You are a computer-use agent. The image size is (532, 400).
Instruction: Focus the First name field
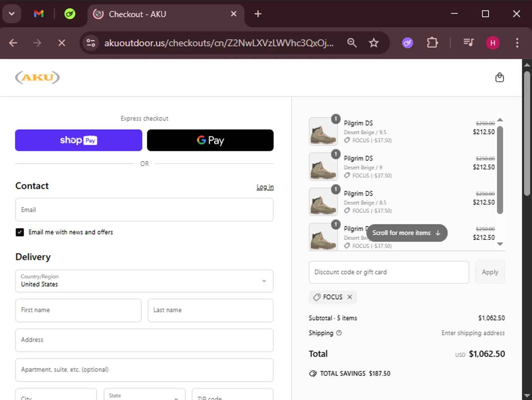coord(78,310)
